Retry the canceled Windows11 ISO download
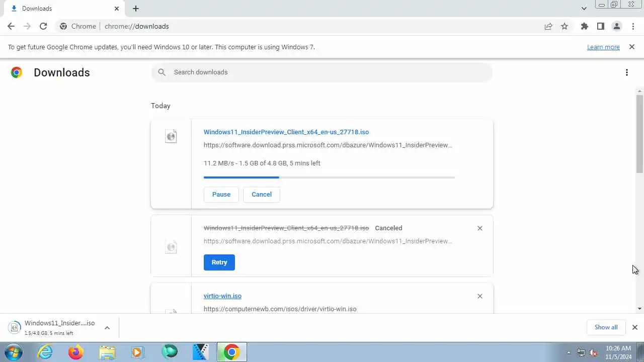The width and height of the screenshot is (644, 362). (219, 262)
